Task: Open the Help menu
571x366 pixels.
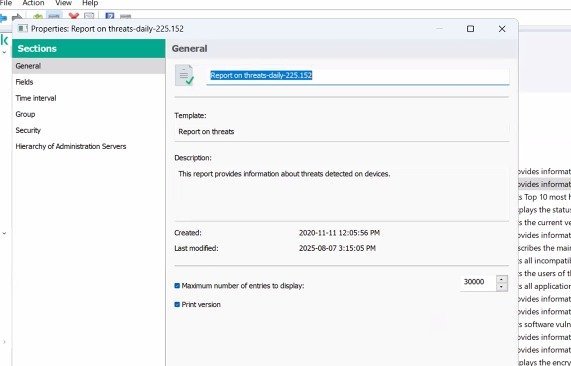Action: tap(90, 3)
